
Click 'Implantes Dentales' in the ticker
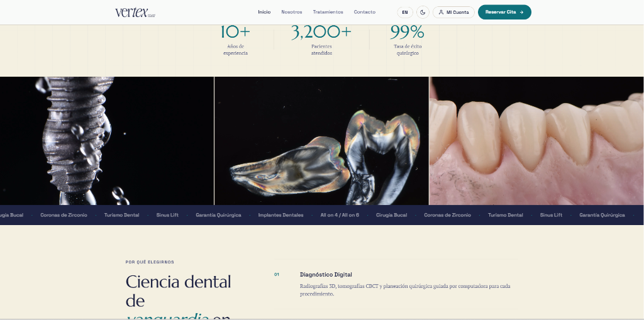coord(280,215)
